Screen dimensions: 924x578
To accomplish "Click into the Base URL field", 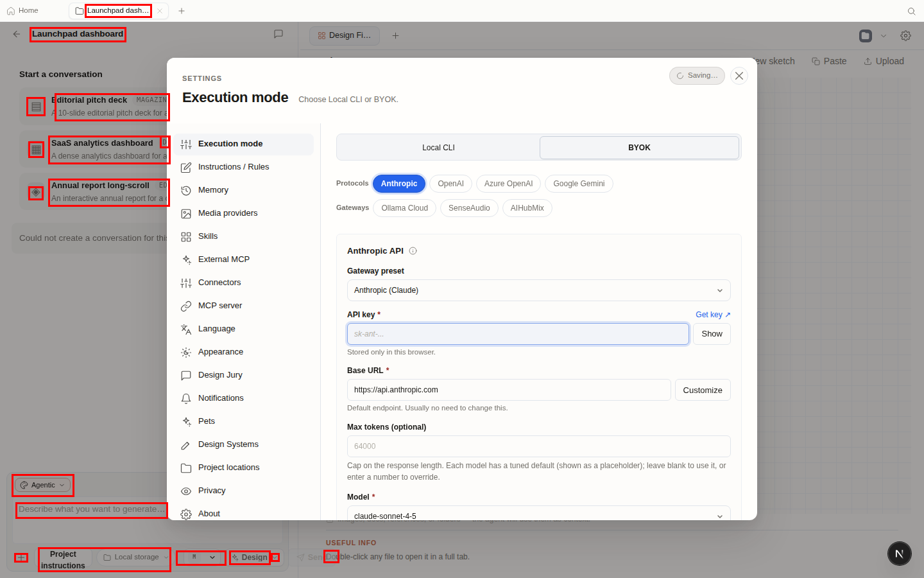I will (x=509, y=390).
